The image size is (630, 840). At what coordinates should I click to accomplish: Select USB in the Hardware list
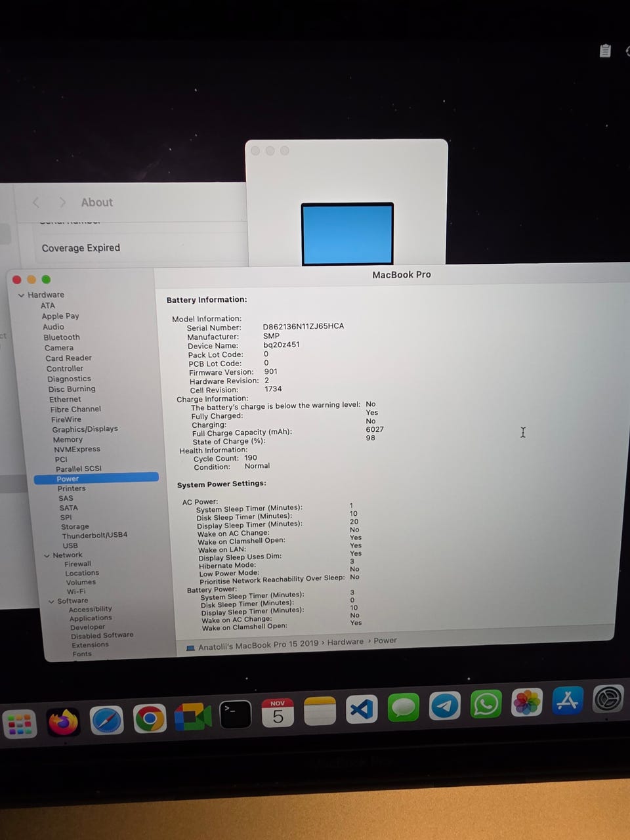70,546
